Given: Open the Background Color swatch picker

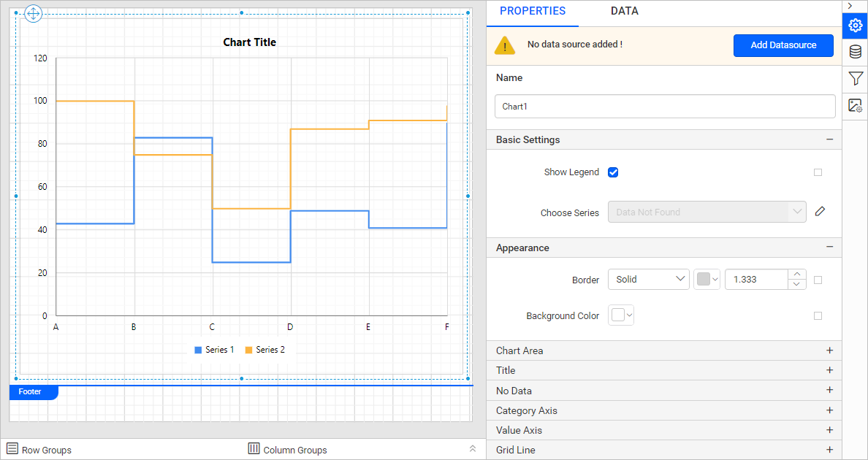Looking at the screenshot, I should coord(621,315).
